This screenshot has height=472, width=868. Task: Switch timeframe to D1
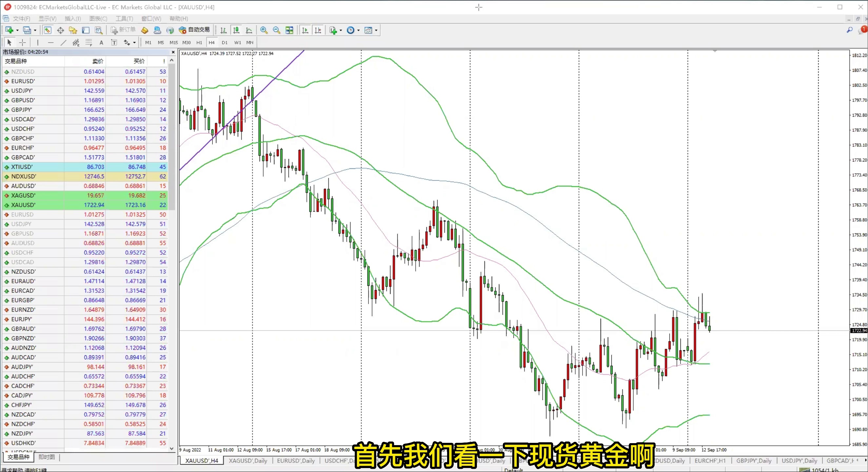click(x=225, y=43)
